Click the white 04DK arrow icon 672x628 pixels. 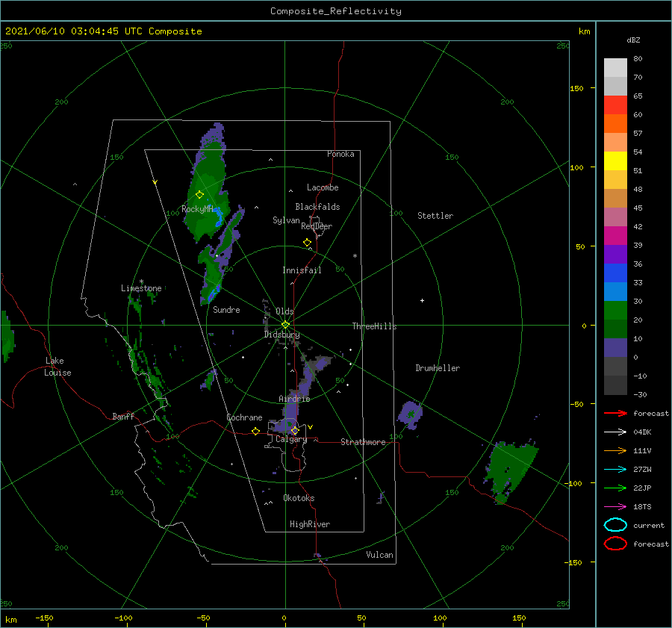click(x=615, y=432)
